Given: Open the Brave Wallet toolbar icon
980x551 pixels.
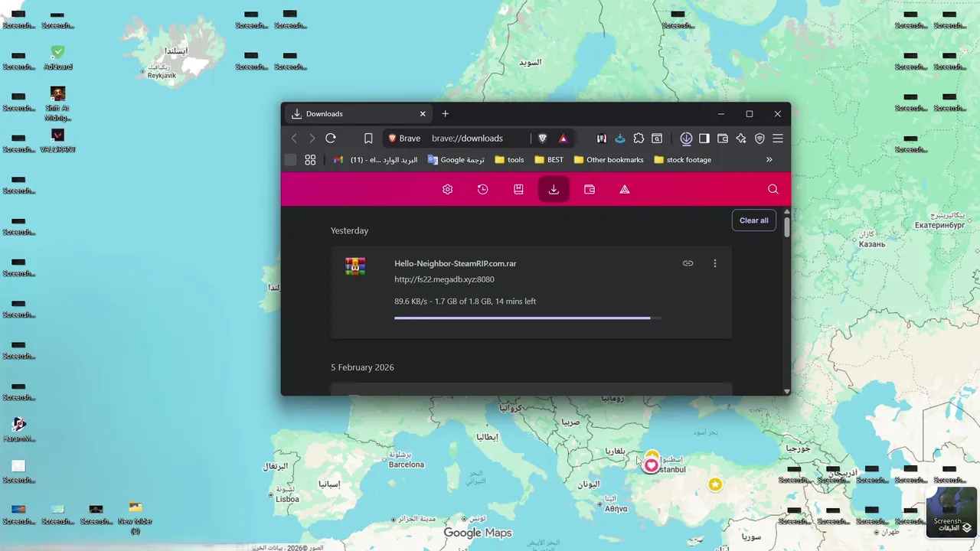Looking at the screenshot, I should click(723, 139).
